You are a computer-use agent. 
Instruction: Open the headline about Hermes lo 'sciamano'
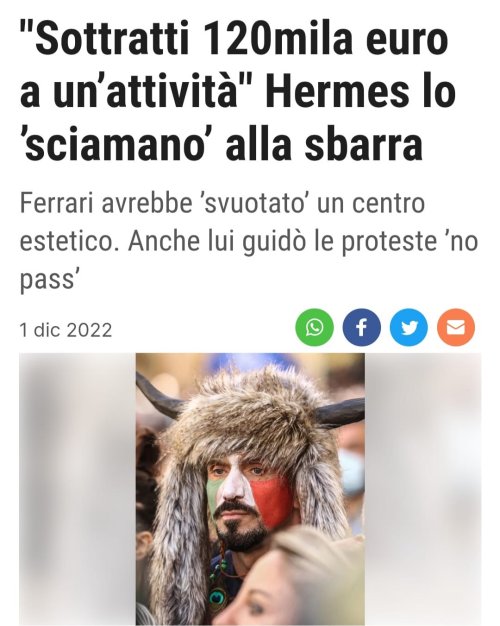[238, 92]
